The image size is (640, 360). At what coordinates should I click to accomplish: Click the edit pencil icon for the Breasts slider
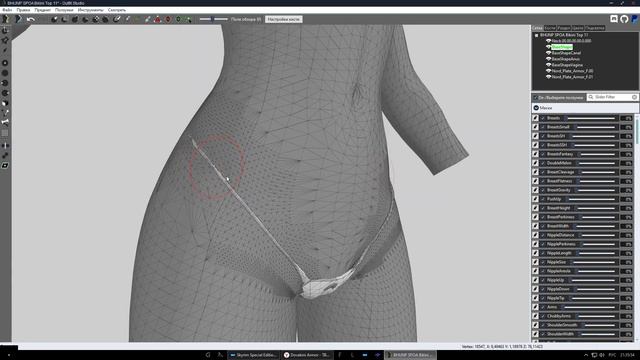pyautogui.click(x=536, y=118)
